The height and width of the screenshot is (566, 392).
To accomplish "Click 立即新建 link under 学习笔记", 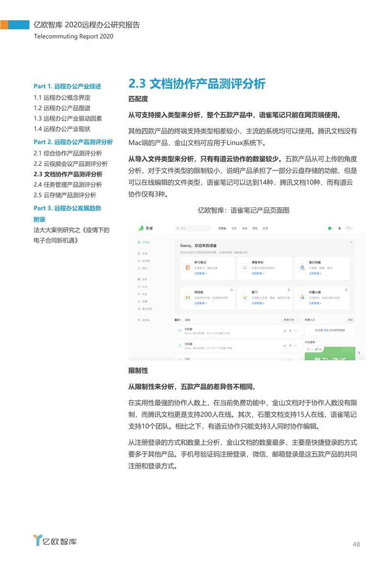I will pyautogui.click(x=201, y=273).
